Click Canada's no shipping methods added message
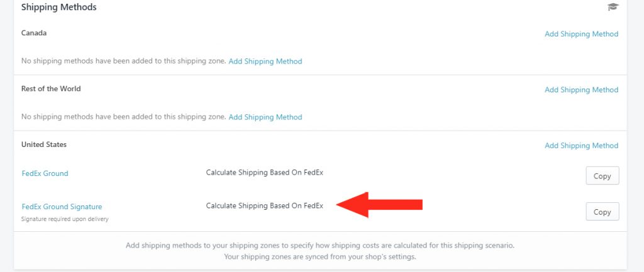Image resolution: width=644 pixels, height=272 pixels. [124, 61]
